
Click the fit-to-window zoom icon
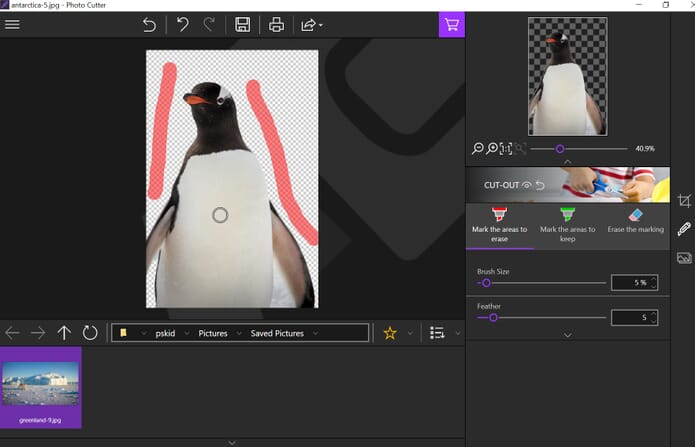point(520,149)
